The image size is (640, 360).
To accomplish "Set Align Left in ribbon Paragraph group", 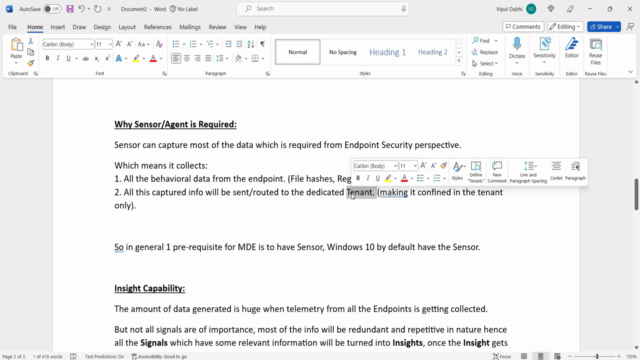I will [x=176, y=59].
